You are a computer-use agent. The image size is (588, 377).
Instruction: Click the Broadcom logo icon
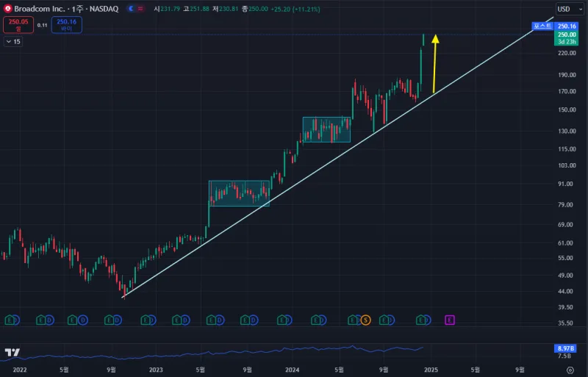[7, 9]
